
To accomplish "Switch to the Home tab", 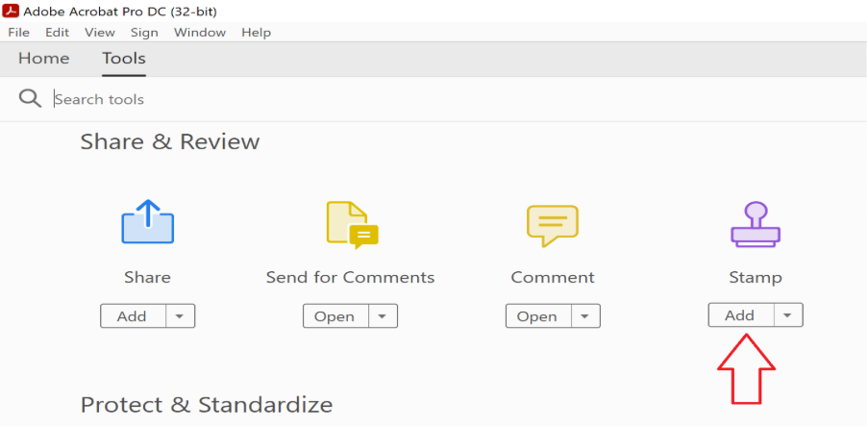I will click(x=43, y=59).
